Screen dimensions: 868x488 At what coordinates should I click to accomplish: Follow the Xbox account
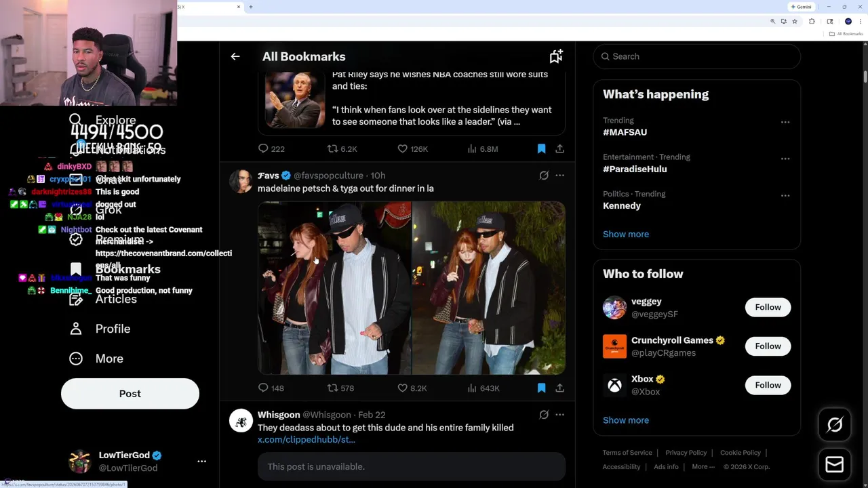(x=768, y=385)
